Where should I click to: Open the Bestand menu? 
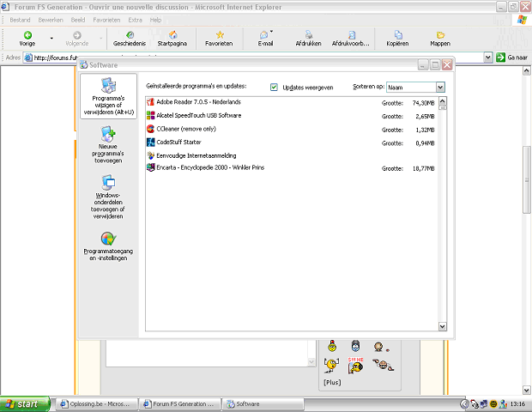[20, 20]
